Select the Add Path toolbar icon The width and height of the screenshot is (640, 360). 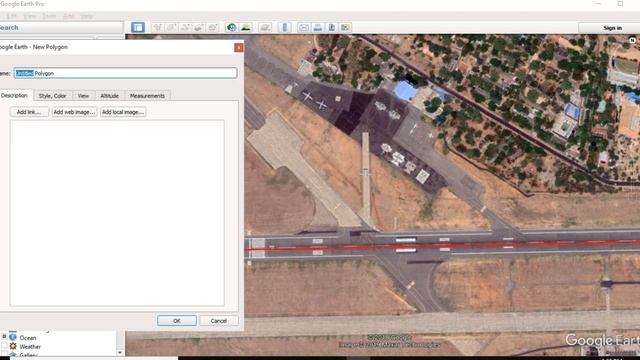point(185,27)
